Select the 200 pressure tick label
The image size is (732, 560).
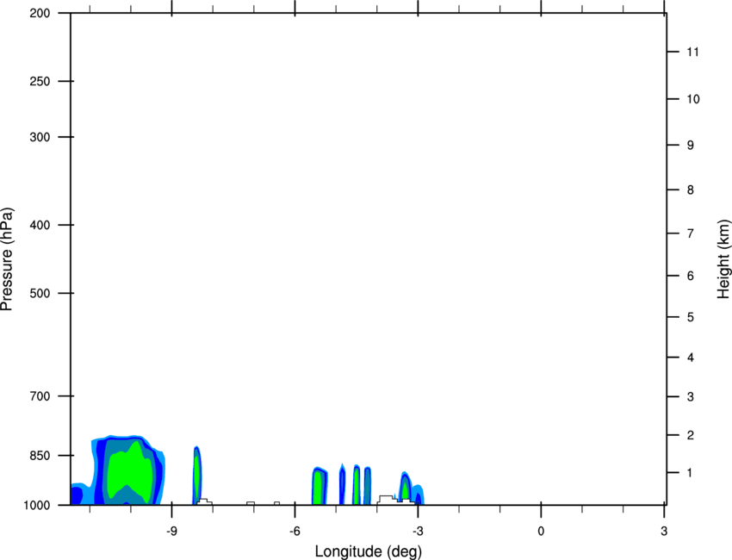pos(40,13)
